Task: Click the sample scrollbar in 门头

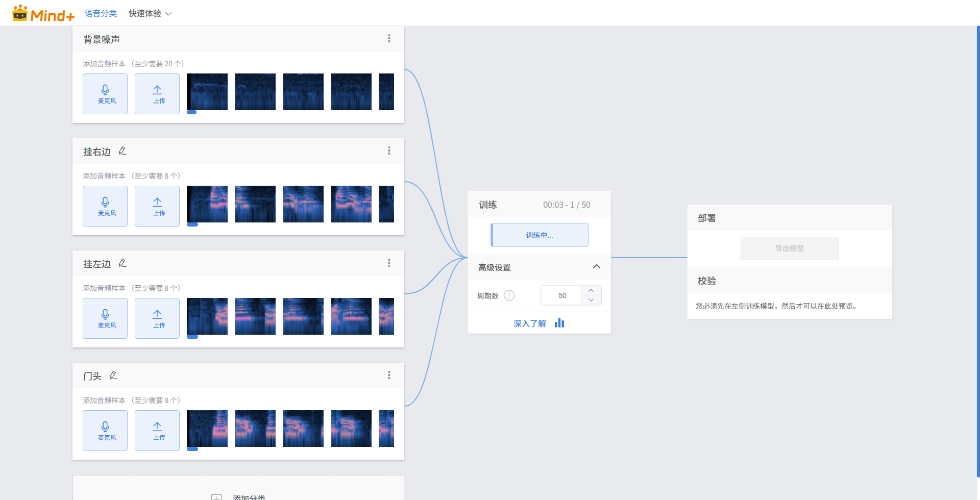Action: pos(192,449)
